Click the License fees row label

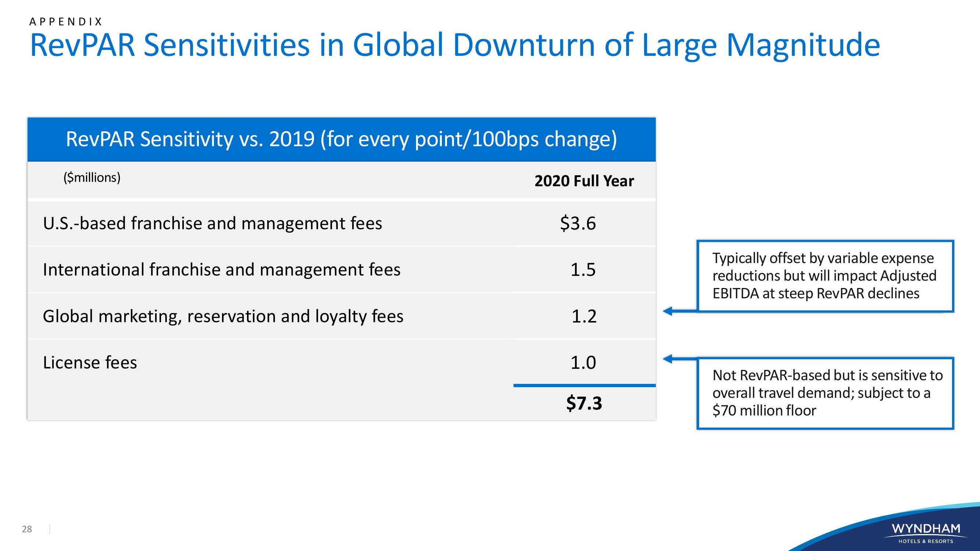(x=90, y=363)
